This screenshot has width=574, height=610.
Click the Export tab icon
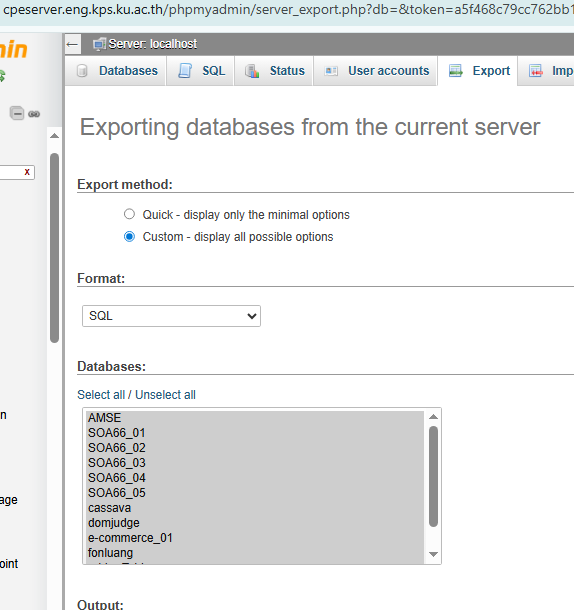[x=455, y=71]
